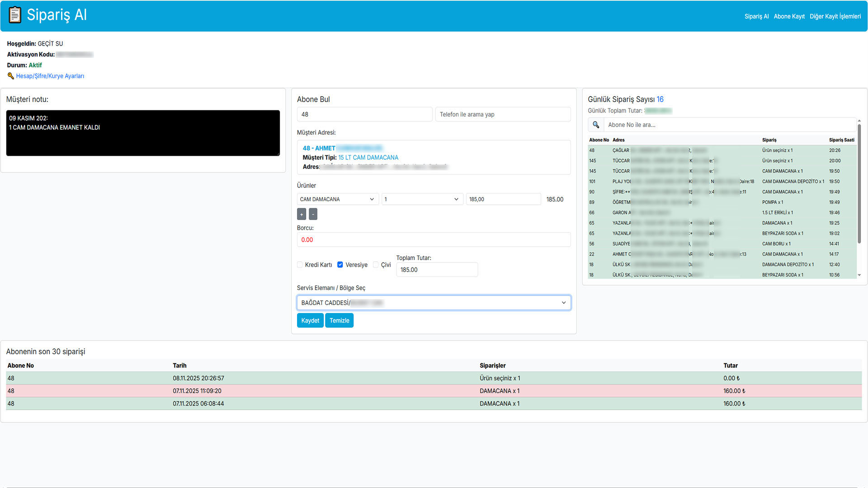Screen dimensions: 868x488
Task: Click the Temizle button
Action: click(339, 320)
